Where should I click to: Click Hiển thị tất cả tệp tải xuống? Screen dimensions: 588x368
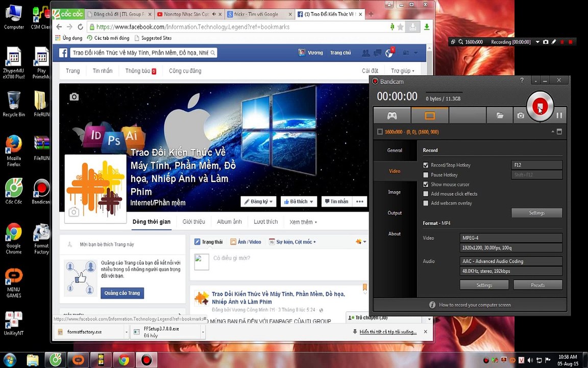point(388,332)
